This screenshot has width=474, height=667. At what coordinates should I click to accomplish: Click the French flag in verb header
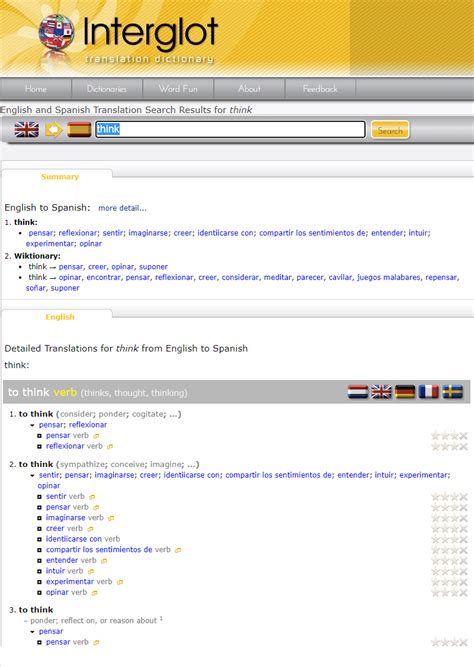coord(428,392)
